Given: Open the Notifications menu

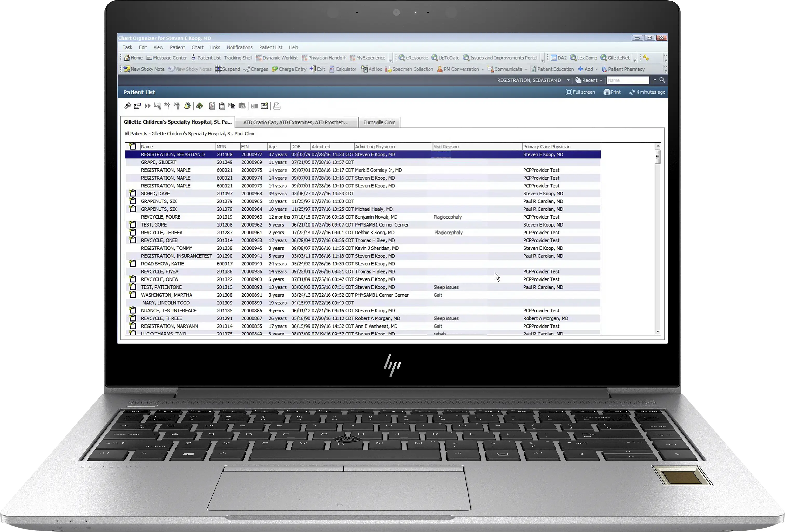Looking at the screenshot, I should (x=240, y=47).
